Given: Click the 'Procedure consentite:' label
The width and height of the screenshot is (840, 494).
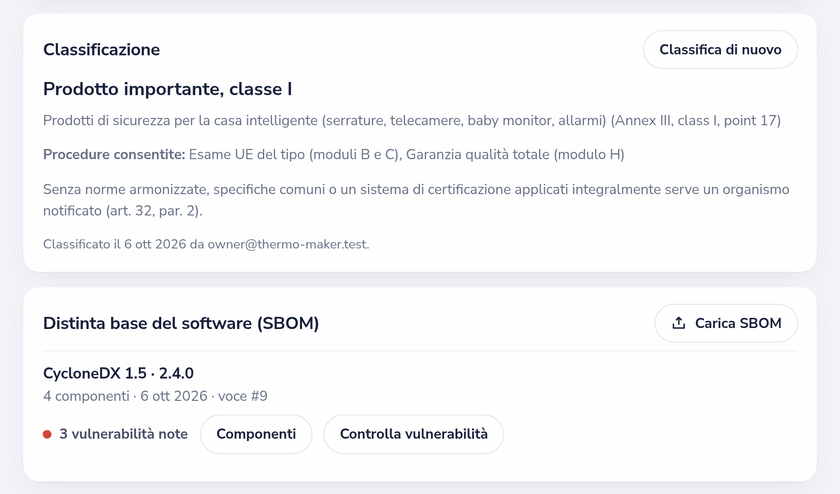Looking at the screenshot, I should coord(114,155).
